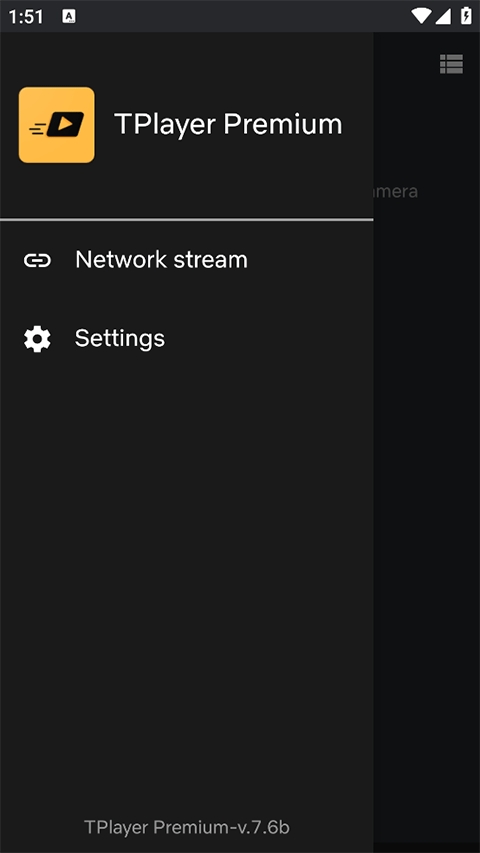Screen dimensions: 480x853
Task: Check the Wi-Fi status icon
Action: click(x=421, y=16)
